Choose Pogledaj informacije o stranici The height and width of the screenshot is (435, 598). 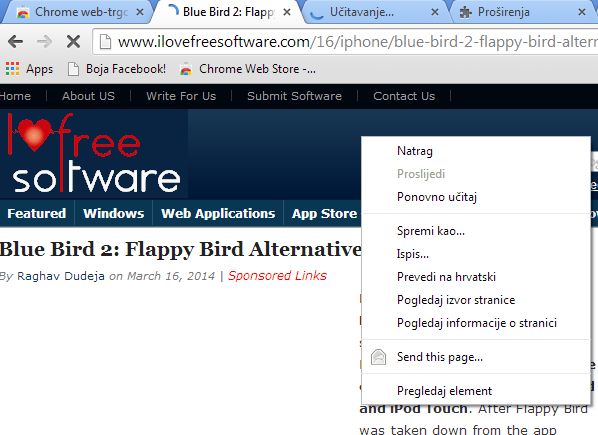point(476,323)
